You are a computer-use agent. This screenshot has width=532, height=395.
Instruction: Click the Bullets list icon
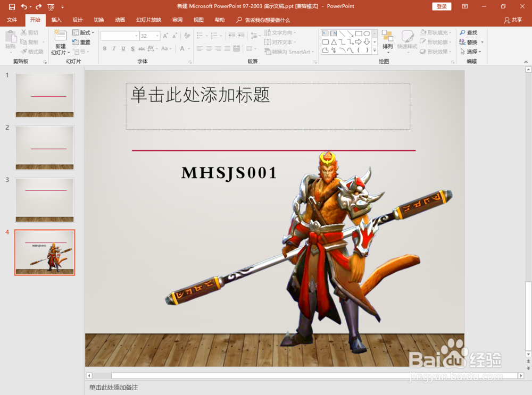(200, 36)
